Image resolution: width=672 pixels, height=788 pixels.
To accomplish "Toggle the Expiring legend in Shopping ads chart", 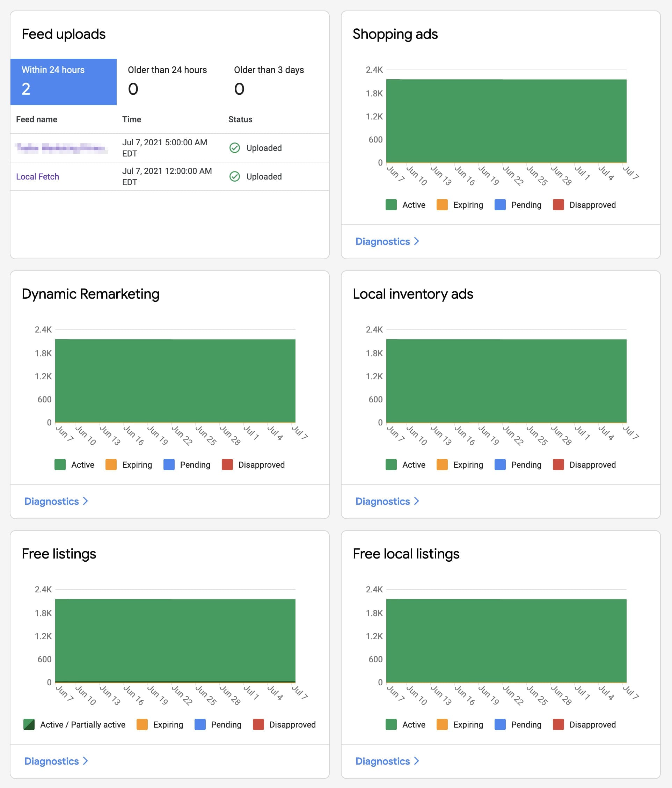I will pos(442,205).
